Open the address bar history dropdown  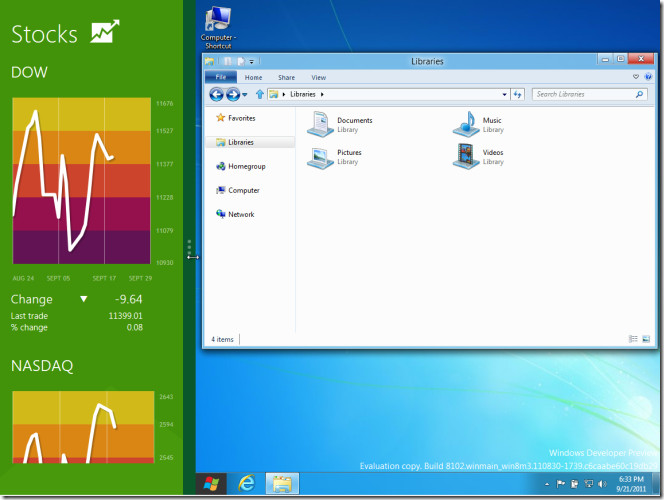(502, 94)
